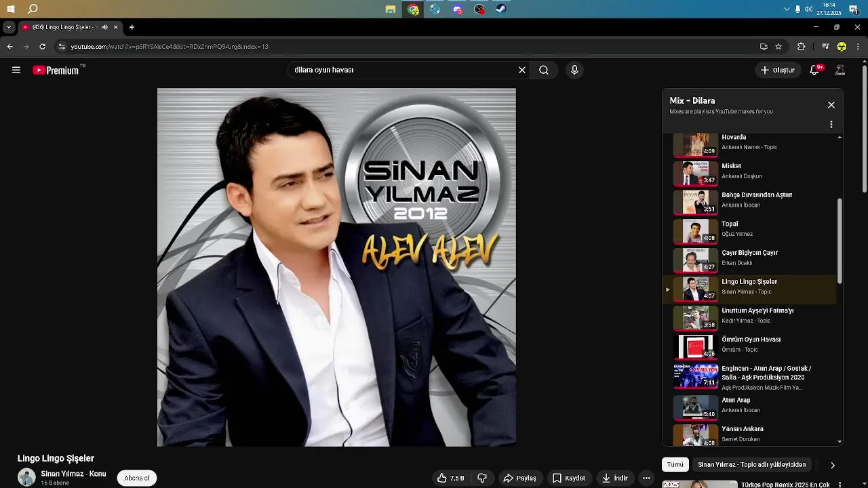Select the Tümü filter chip
This screenshot has height=488, width=868.
point(675,464)
